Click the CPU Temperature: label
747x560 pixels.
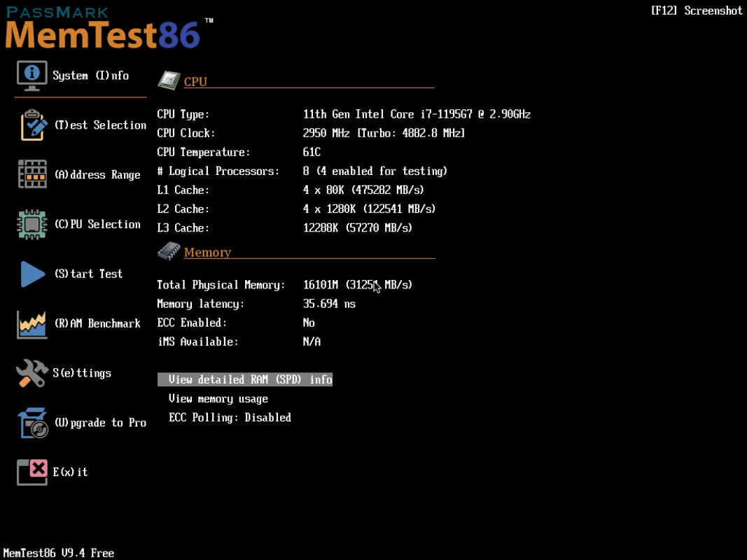204,153
